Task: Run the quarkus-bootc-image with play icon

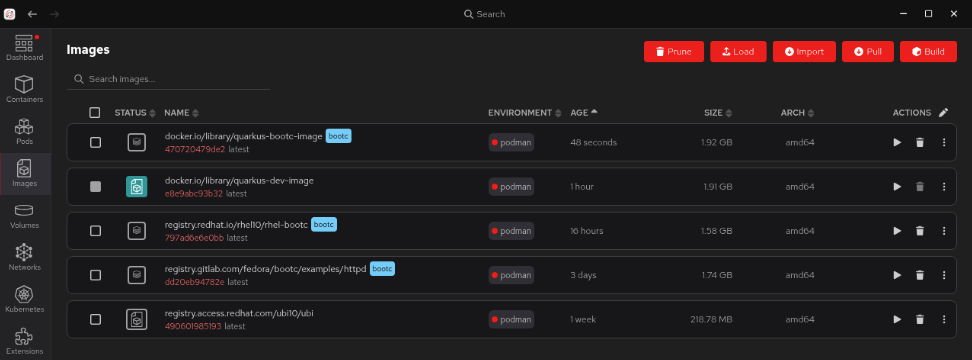Action: [896, 143]
